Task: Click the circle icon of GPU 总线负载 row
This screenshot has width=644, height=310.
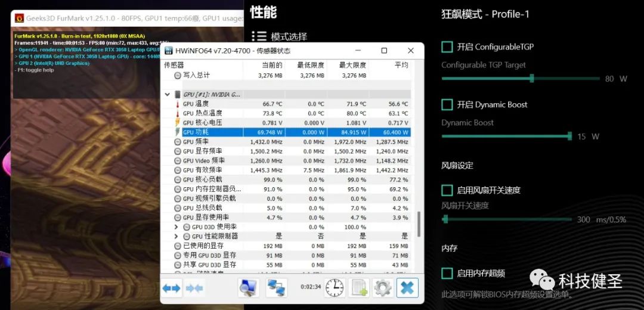Action: pyautogui.click(x=178, y=208)
